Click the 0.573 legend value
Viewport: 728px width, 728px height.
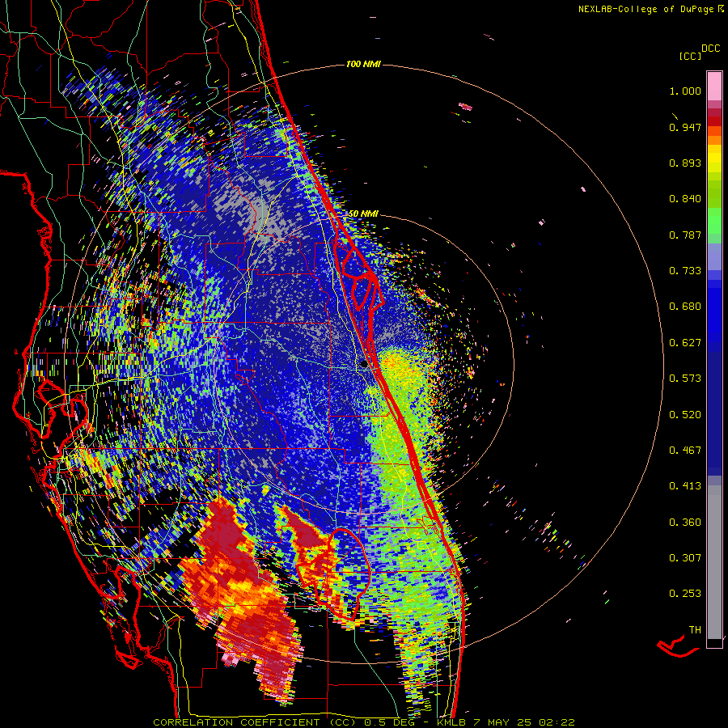click(x=685, y=379)
